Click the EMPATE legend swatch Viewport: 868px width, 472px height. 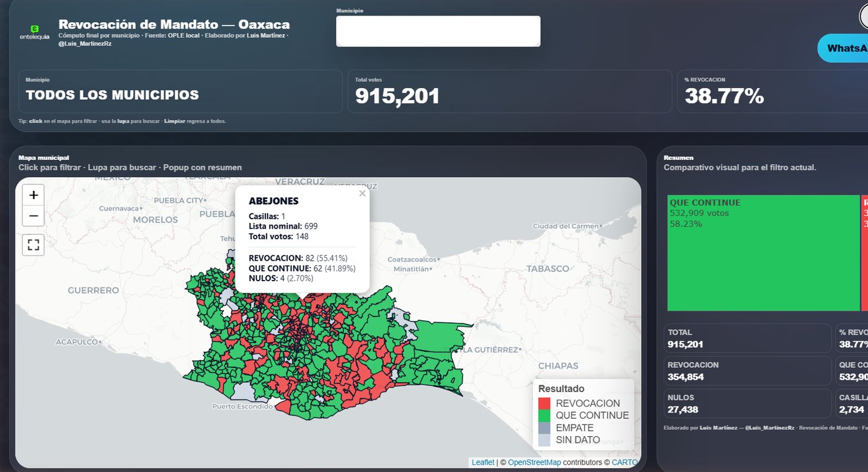(x=544, y=428)
